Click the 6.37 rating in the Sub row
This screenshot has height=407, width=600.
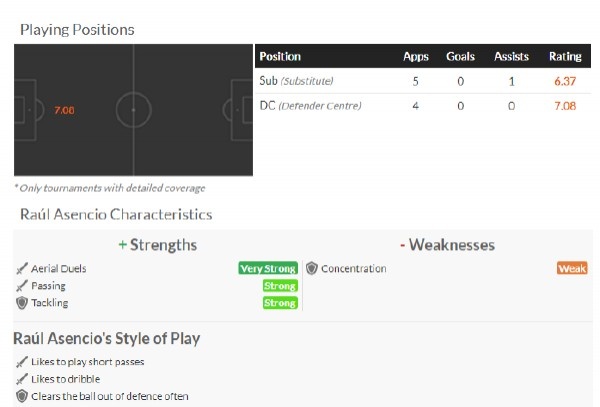point(565,81)
